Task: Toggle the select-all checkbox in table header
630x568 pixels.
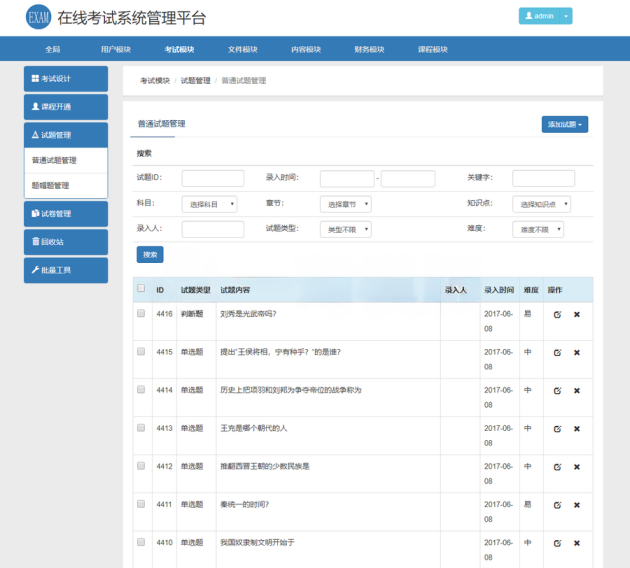Action: pyautogui.click(x=141, y=289)
